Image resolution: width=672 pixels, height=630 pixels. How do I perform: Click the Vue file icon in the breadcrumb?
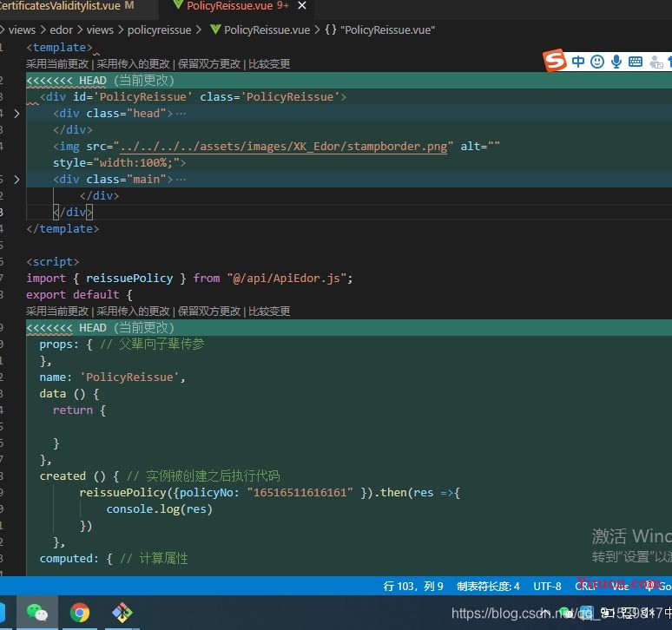click(x=215, y=30)
